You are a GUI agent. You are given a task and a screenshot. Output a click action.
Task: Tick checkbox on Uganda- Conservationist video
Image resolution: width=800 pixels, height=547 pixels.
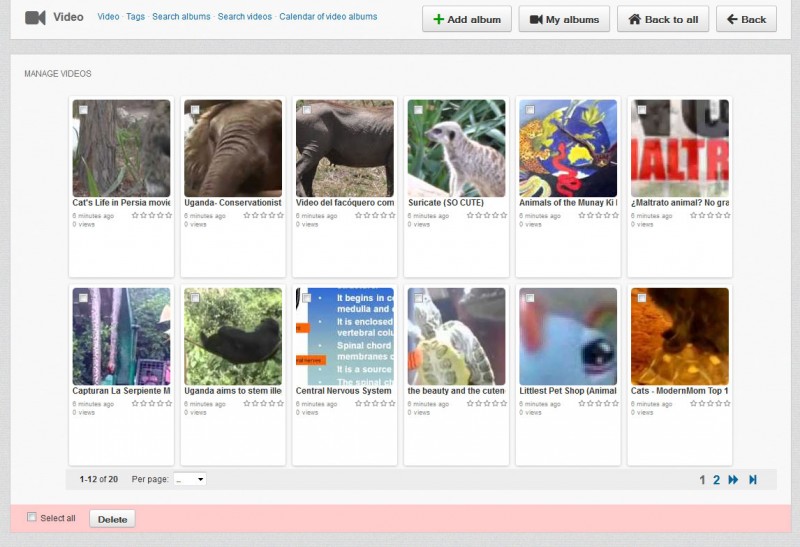[x=195, y=110]
